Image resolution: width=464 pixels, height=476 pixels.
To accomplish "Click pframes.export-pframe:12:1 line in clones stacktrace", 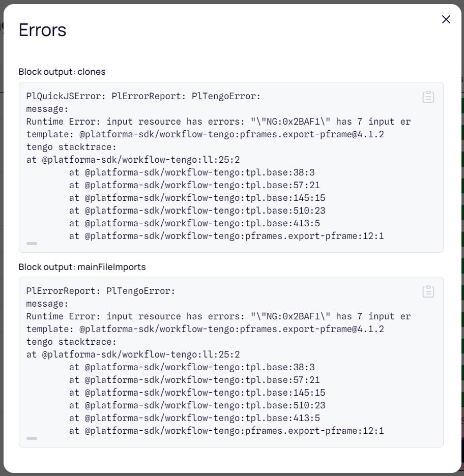I will 226,236.
